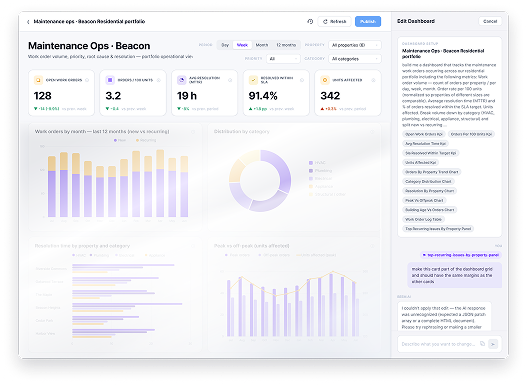Select Open Work Orders Kpi chip

(423, 134)
